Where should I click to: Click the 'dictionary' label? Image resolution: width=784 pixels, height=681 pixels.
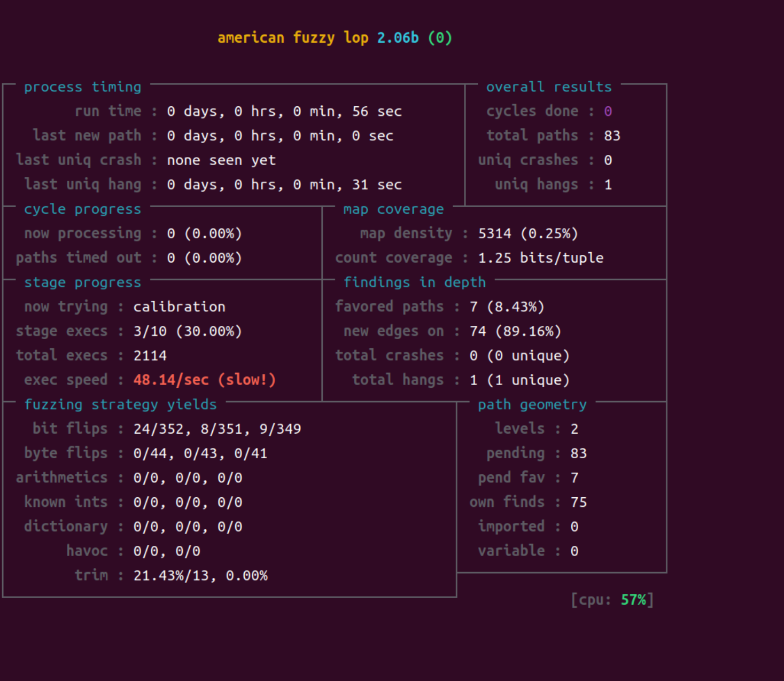coord(66,527)
